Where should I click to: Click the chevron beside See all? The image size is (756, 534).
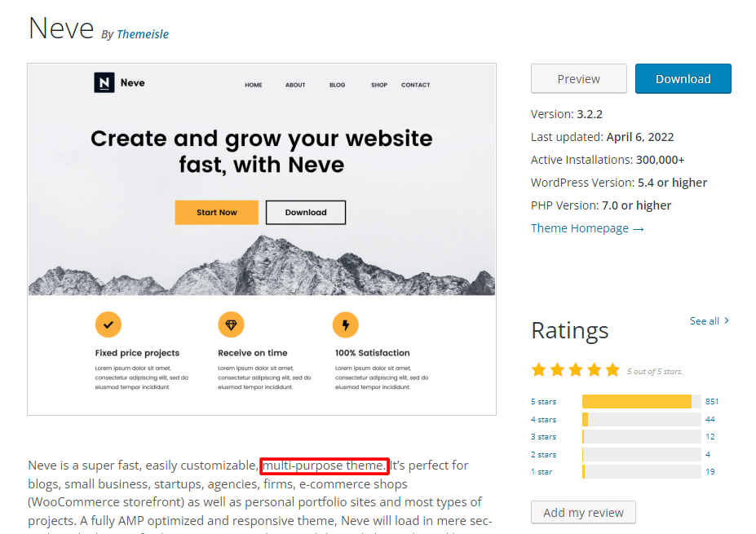coord(727,320)
